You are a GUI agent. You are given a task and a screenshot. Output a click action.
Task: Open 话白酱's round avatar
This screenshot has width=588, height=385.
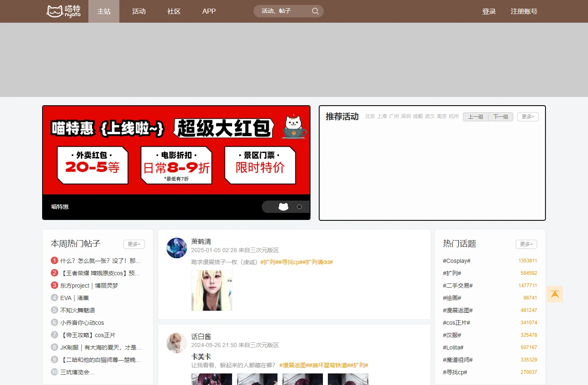pyautogui.click(x=177, y=343)
